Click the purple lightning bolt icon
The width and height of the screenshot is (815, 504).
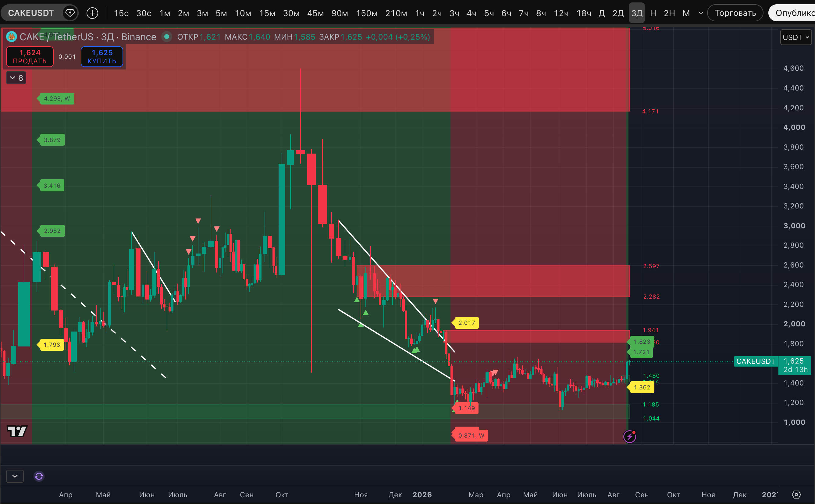coord(630,436)
